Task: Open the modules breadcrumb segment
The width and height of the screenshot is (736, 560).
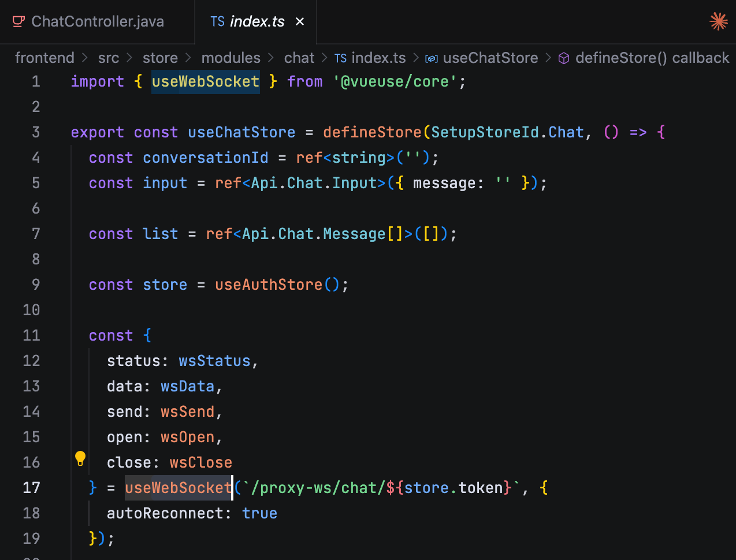Action: 231,58
